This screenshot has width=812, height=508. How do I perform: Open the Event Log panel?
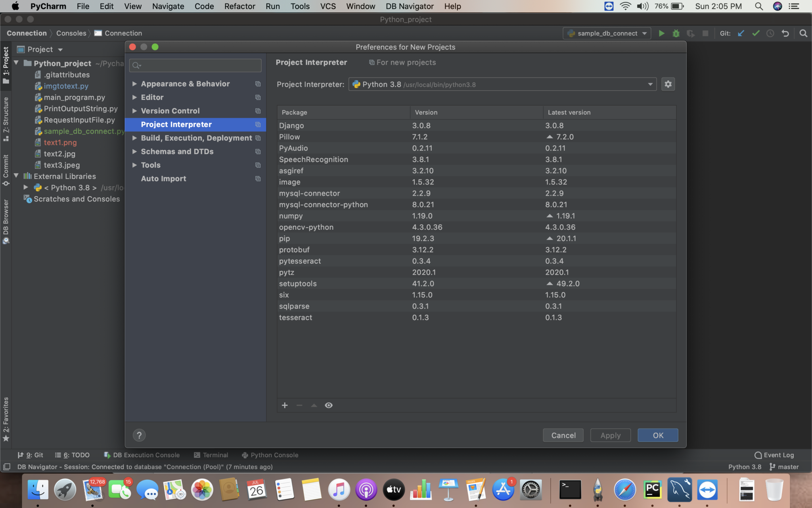[x=774, y=455]
